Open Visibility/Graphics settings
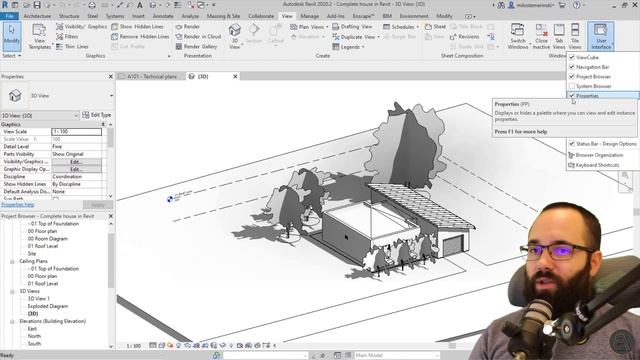The width and height of the screenshot is (640, 360). pos(81,27)
